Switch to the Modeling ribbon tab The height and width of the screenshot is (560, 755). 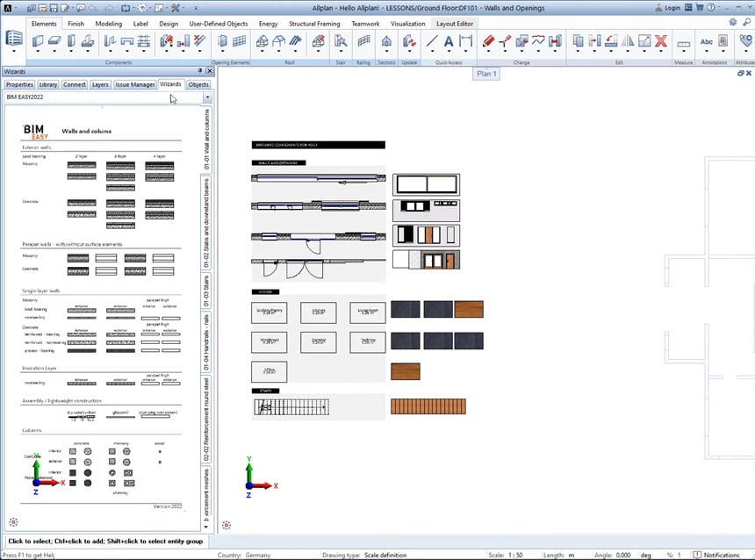(x=108, y=24)
